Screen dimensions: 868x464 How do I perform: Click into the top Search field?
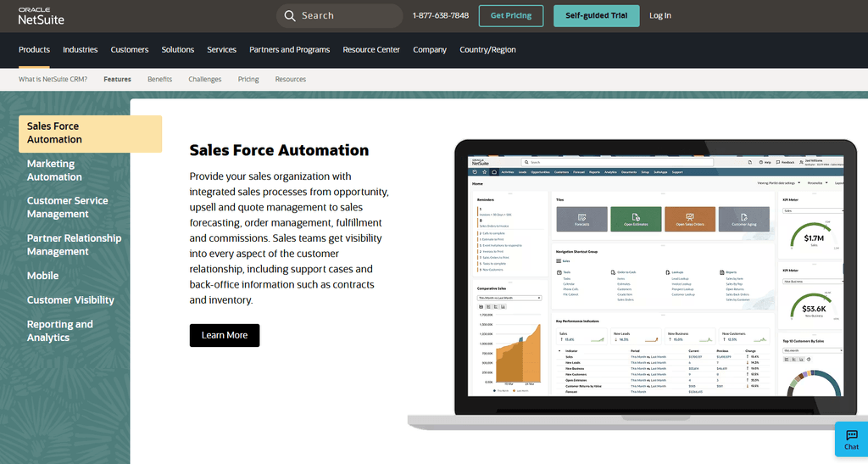click(x=339, y=16)
